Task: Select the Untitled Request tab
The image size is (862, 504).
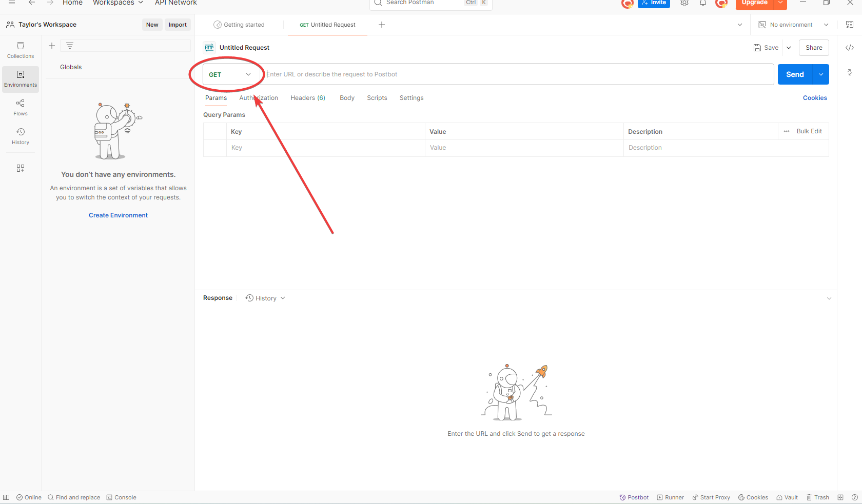Action: click(327, 25)
